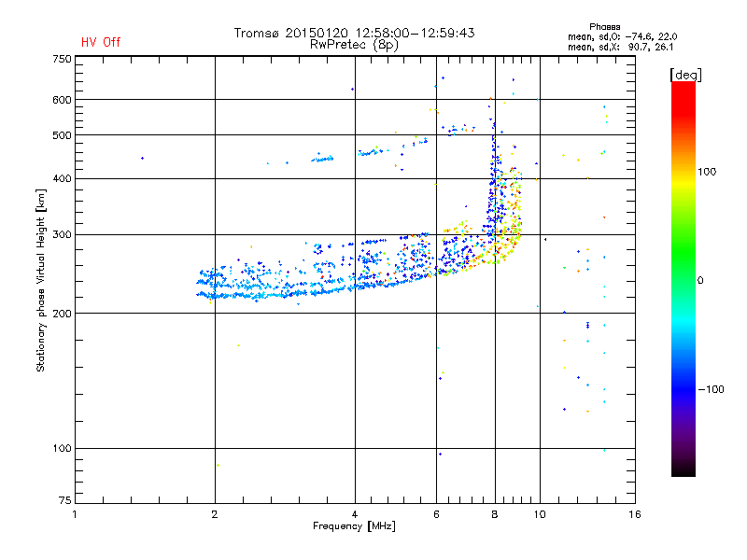747x560 pixels.
Task: Click the Stationary phase Virtual Height label
Action: click(x=41, y=280)
